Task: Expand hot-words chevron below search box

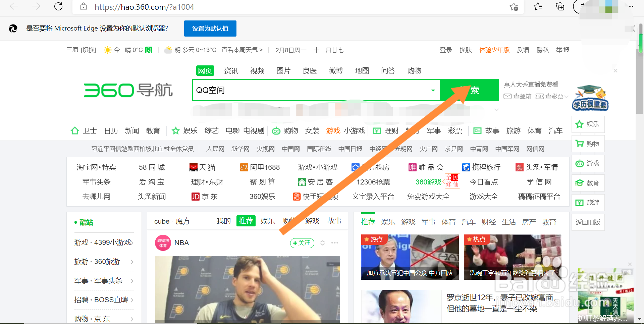Action: click(496, 110)
